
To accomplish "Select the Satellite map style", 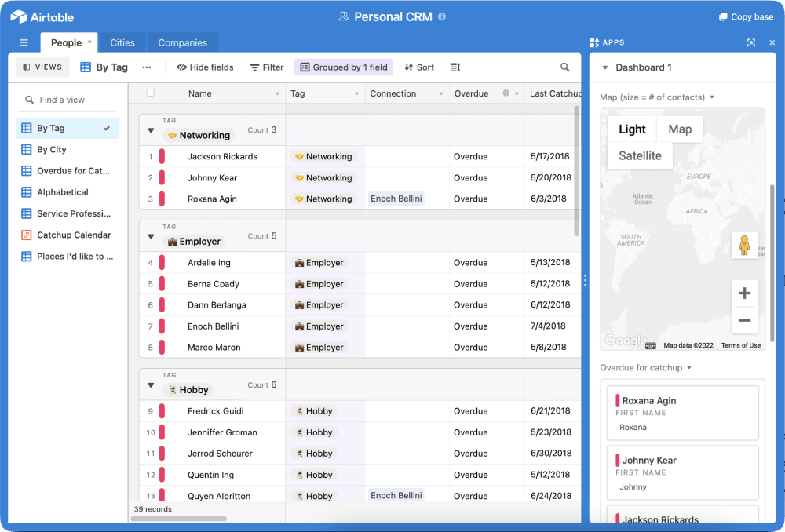I will coord(640,155).
